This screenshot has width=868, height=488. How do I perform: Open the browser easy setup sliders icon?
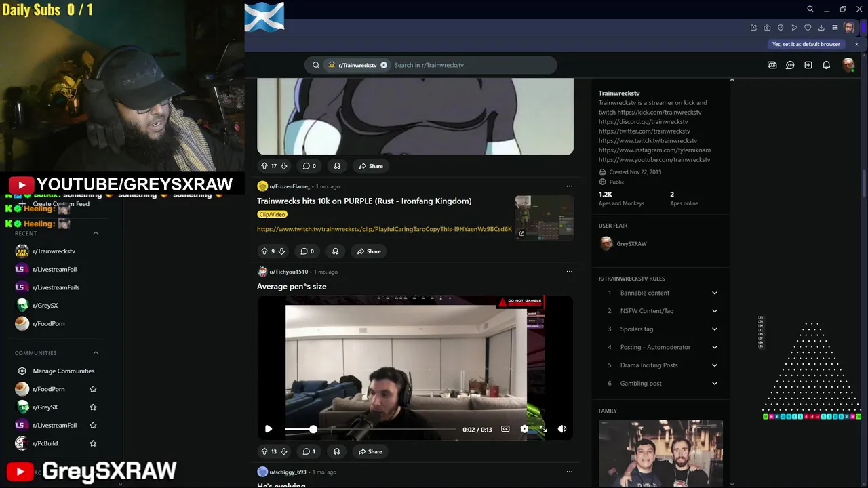pos(835,28)
